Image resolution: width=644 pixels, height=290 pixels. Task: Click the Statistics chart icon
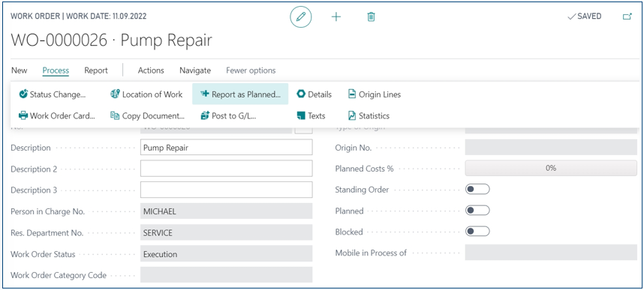[351, 115]
